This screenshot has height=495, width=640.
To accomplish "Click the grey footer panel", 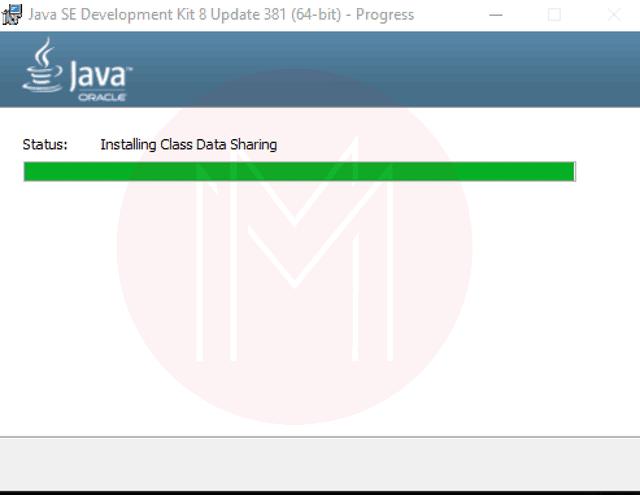I will point(320,464).
